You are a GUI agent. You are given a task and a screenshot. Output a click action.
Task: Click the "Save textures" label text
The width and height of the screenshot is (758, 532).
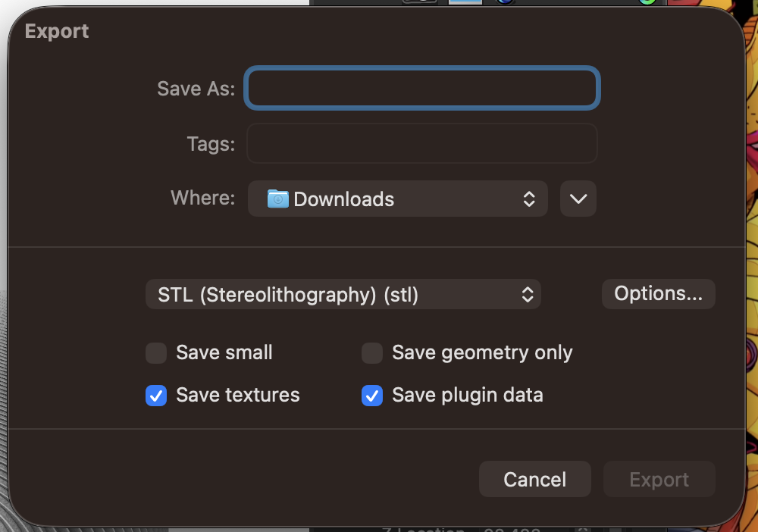[238, 396]
